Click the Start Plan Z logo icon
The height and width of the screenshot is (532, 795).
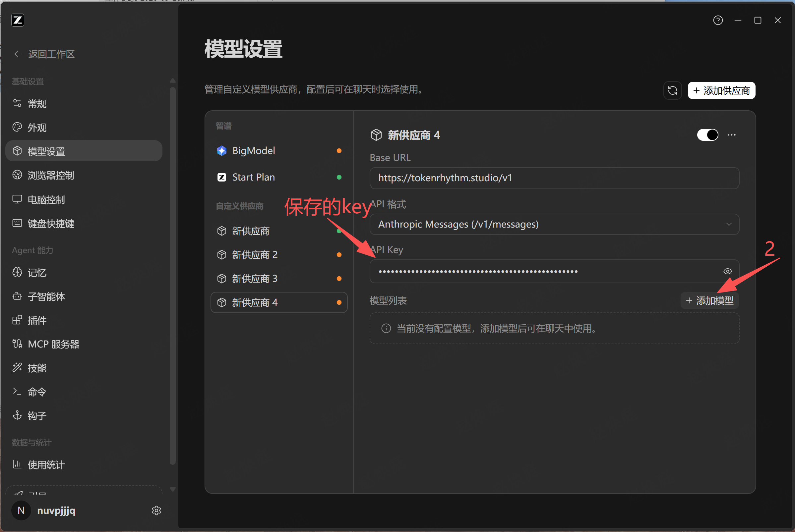(222, 177)
